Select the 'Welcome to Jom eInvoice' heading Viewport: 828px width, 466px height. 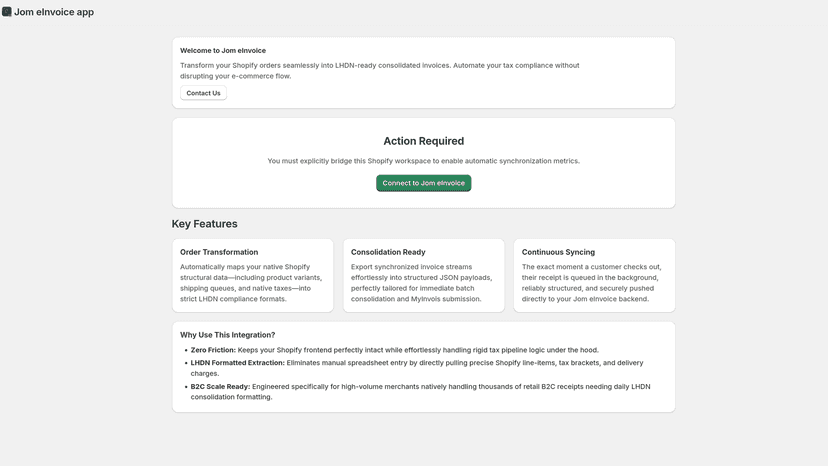(223, 51)
